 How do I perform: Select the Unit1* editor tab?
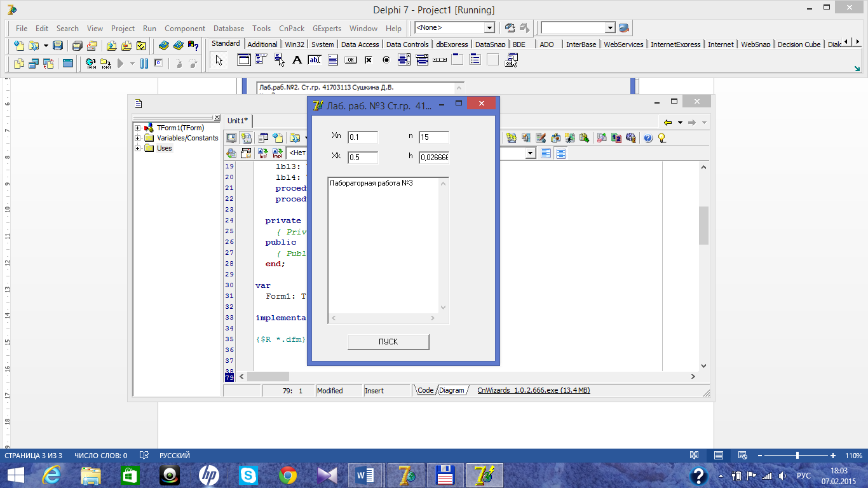click(x=238, y=121)
